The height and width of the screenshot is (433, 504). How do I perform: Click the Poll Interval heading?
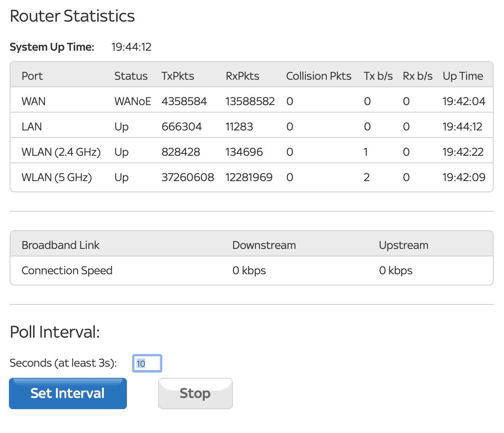coord(55,332)
